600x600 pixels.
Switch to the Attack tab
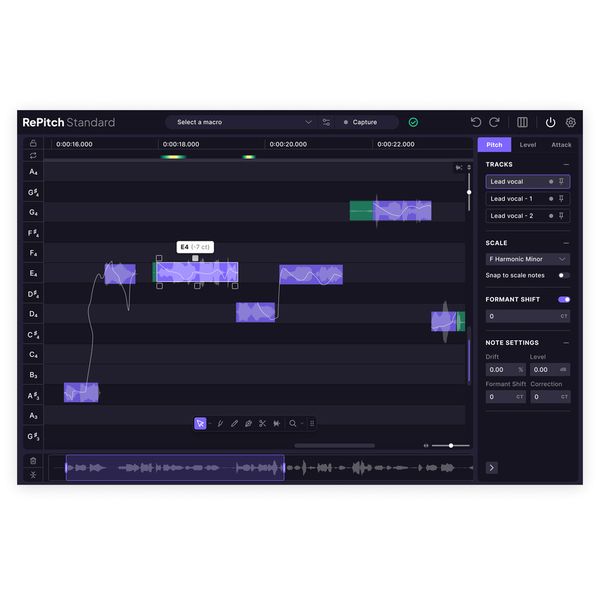point(561,145)
